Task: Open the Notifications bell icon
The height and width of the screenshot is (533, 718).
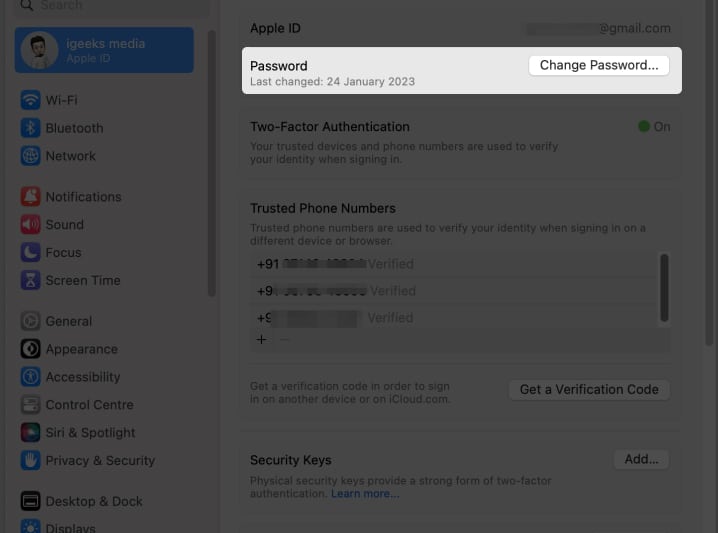Action: coord(30,197)
